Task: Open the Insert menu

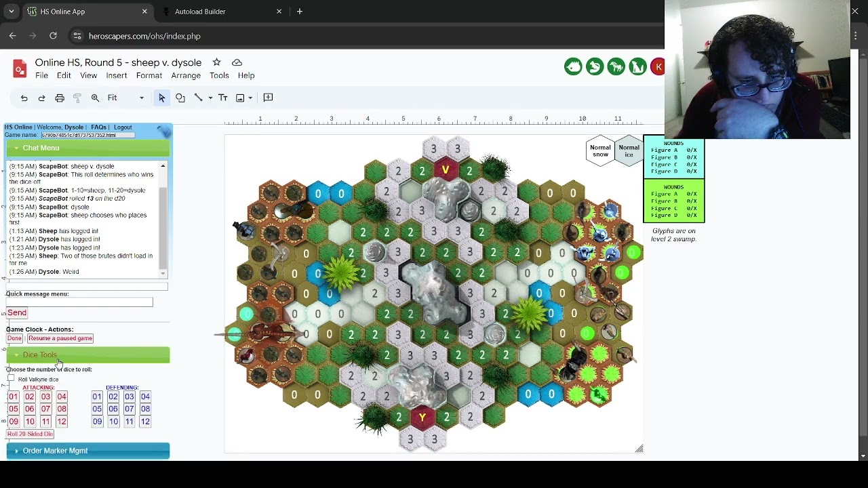Action: [117, 76]
